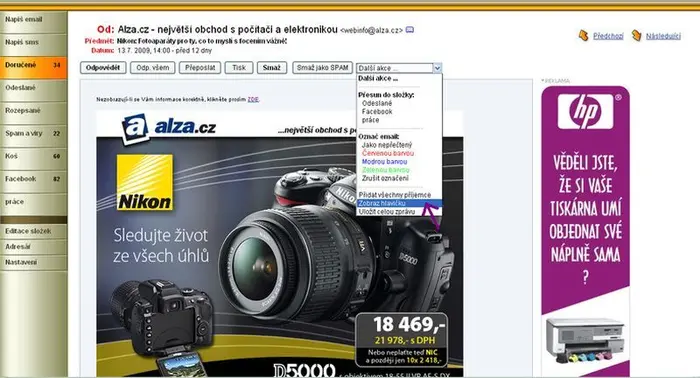Viewport: 700px width, 378px height.
Task: Click the yellow Nikon logo
Action: click(145, 183)
